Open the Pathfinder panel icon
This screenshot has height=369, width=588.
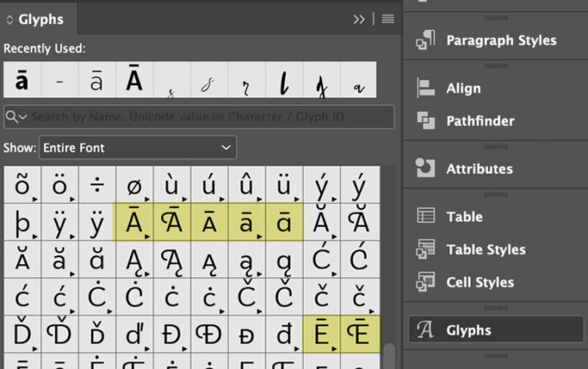click(x=426, y=121)
